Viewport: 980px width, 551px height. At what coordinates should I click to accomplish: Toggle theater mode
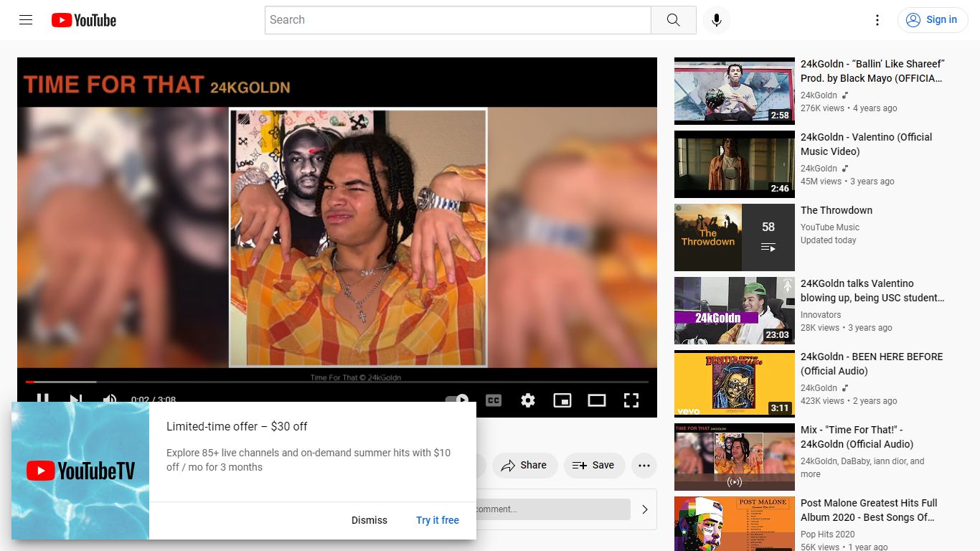(x=597, y=400)
